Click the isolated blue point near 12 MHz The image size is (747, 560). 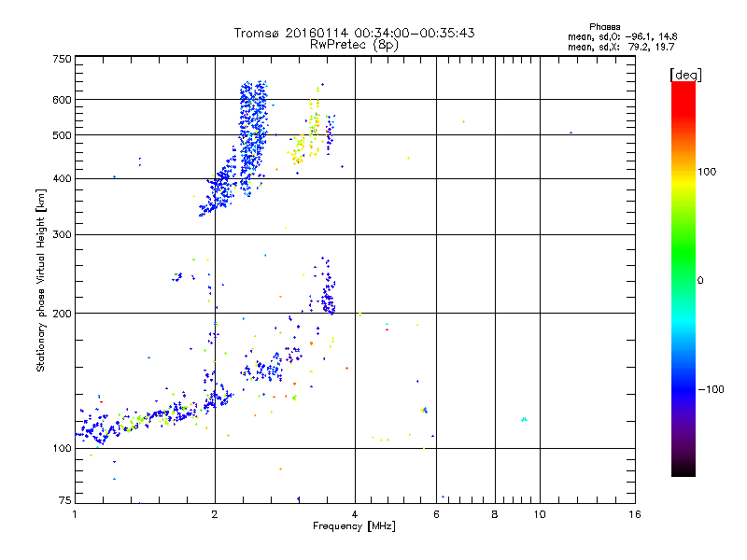[571, 133]
